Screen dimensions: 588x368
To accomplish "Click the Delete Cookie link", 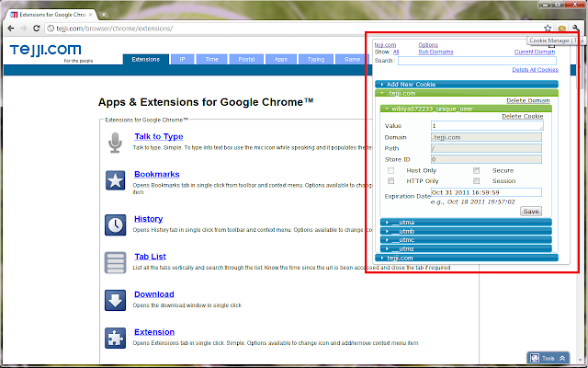I will [523, 117].
